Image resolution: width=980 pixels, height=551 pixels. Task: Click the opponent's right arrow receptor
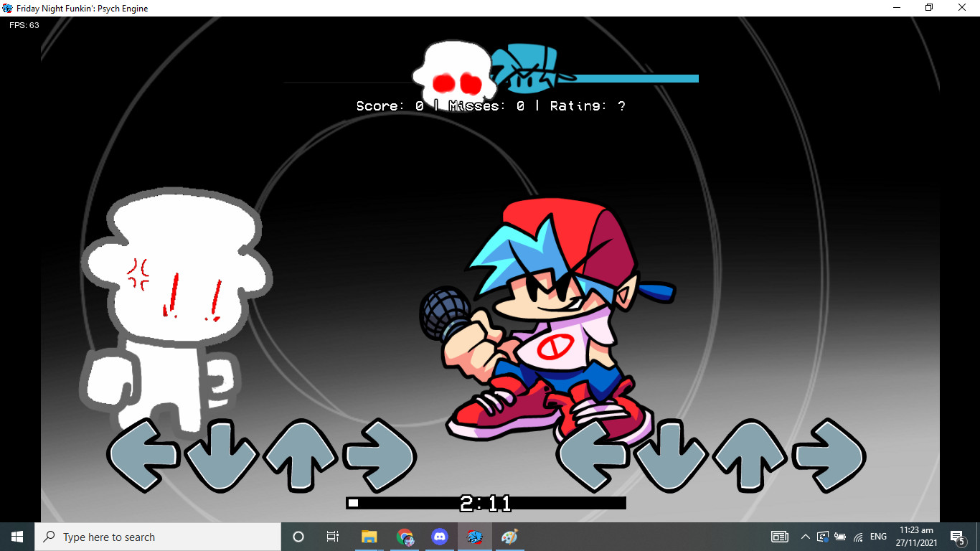pos(379,455)
